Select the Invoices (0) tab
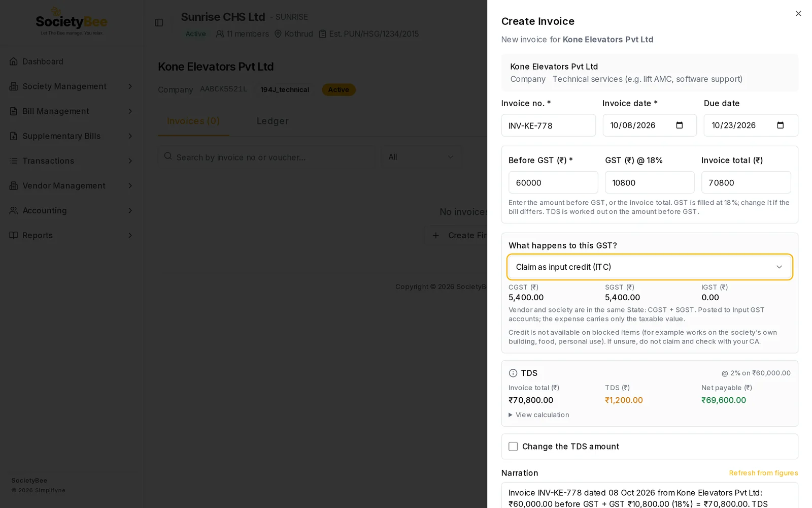 point(193,121)
